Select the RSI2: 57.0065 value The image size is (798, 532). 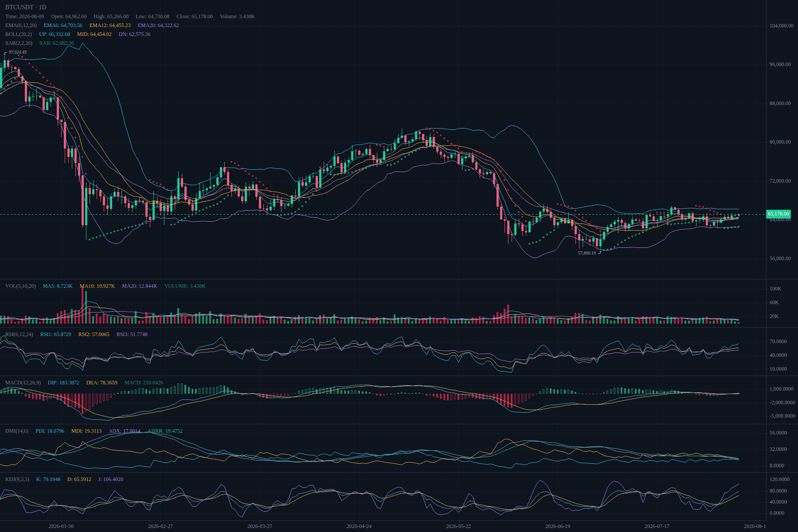click(x=94, y=334)
